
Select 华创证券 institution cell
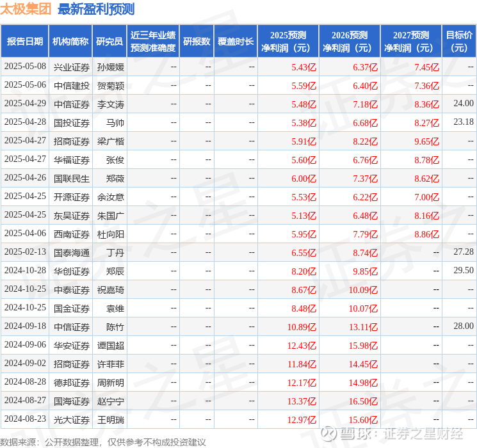[x=72, y=271]
